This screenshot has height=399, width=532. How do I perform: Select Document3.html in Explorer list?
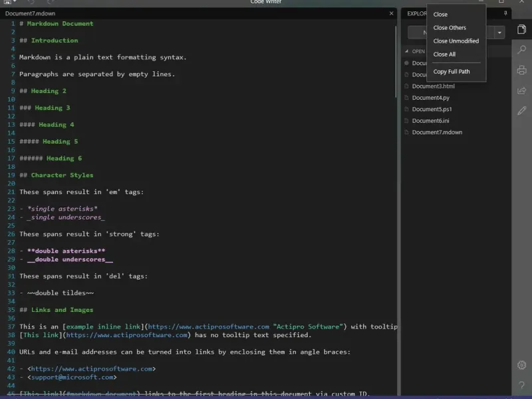(433, 86)
